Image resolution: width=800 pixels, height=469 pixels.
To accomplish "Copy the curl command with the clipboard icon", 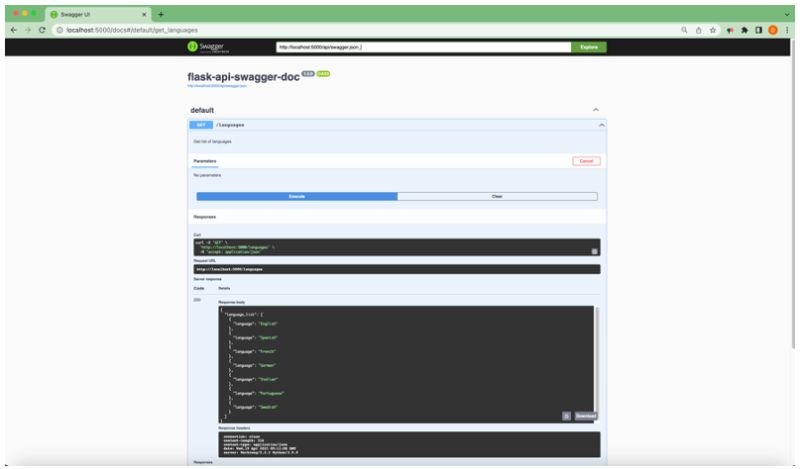I will pos(594,251).
